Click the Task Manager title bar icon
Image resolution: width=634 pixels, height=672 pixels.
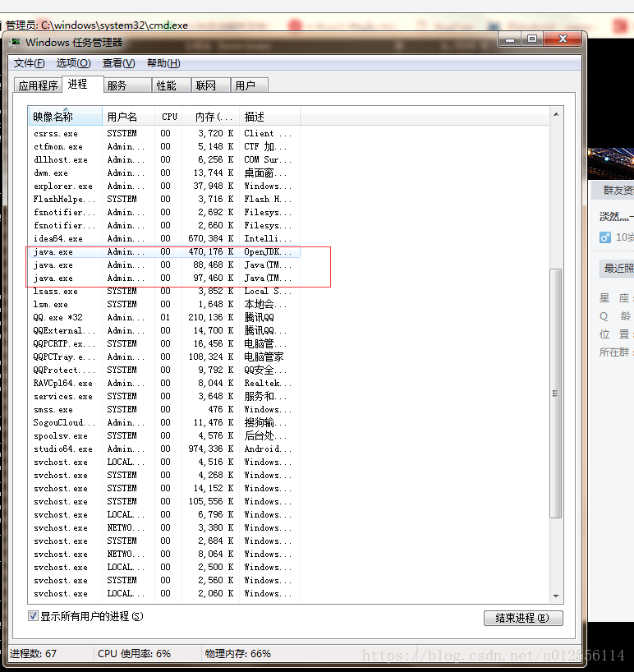coord(16,43)
